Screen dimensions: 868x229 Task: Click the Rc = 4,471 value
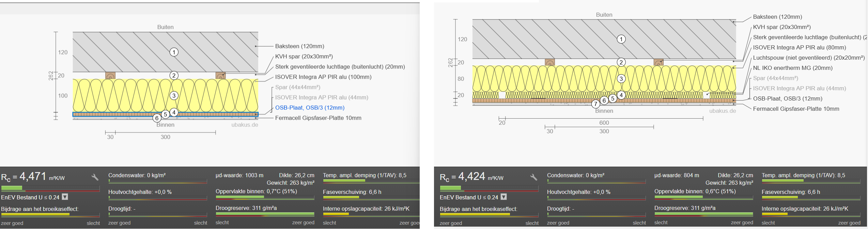[x=33, y=177]
